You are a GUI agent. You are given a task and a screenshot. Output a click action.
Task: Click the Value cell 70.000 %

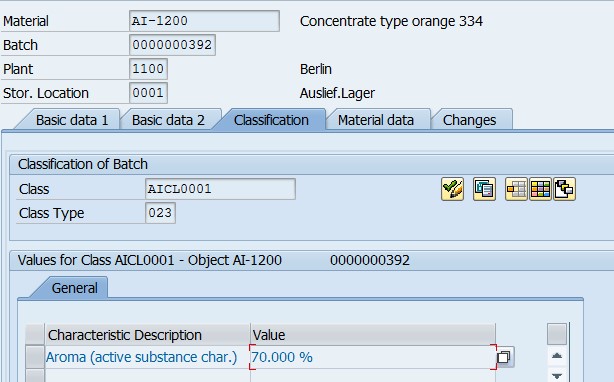373,357
